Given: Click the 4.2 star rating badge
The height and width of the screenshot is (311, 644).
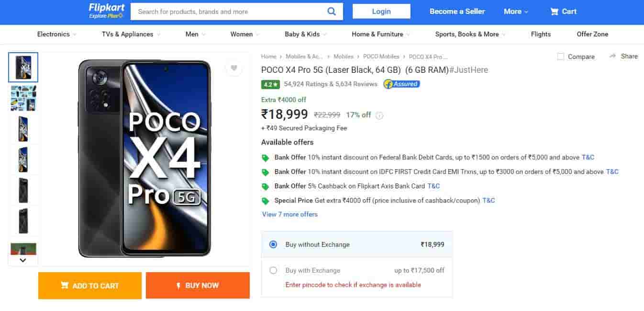Looking at the screenshot, I should point(270,84).
